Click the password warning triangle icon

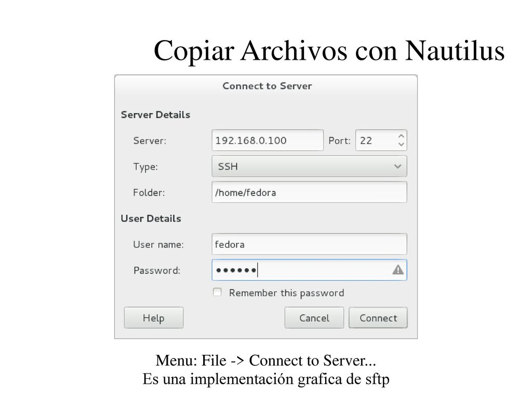pyautogui.click(x=398, y=270)
